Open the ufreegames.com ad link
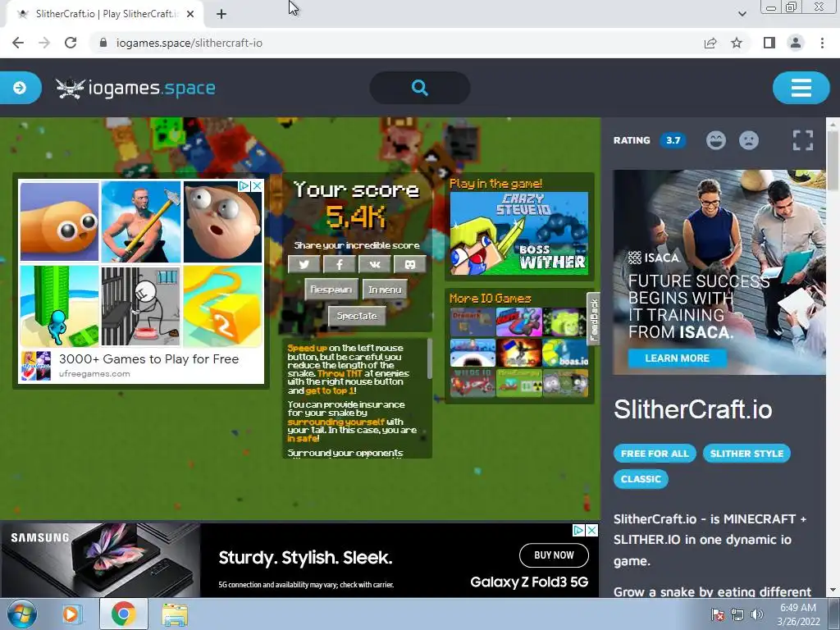 [x=94, y=373]
